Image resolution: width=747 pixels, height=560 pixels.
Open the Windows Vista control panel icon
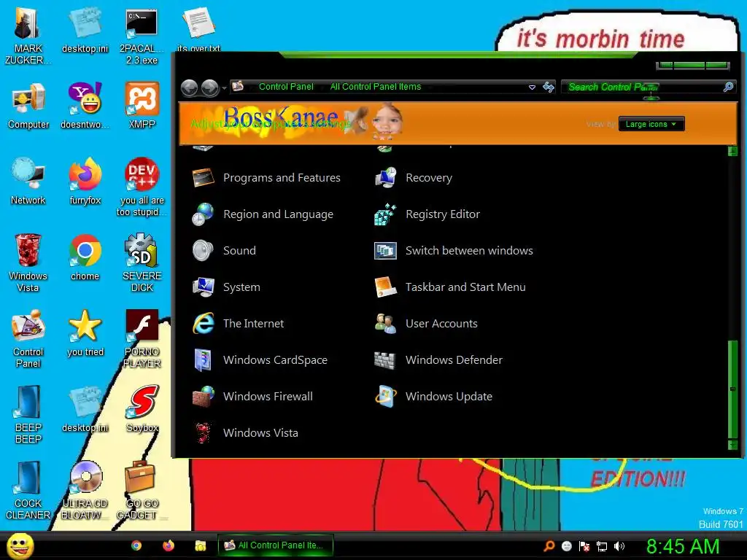click(203, 433)
